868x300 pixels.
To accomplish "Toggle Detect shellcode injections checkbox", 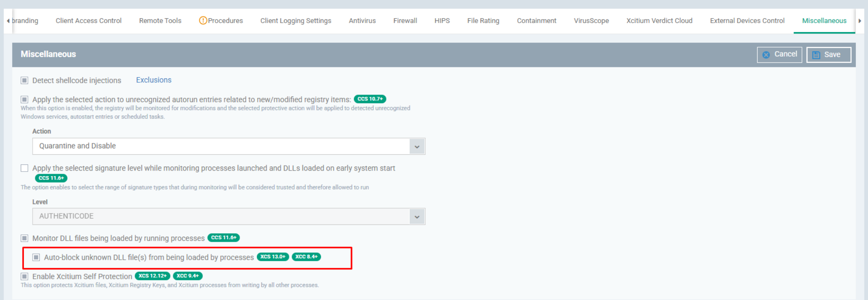I will pyautogui.click(x=24, y=81).
